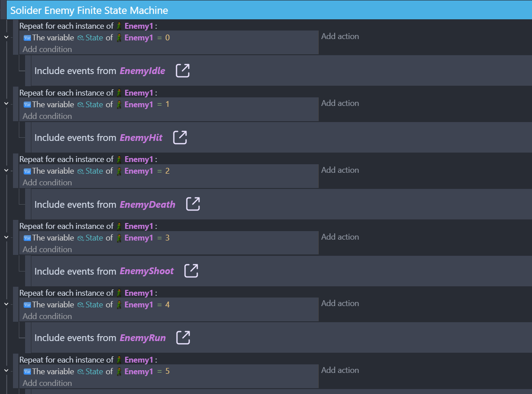Select the Solider Enemy Finite State Machine header
The height and width of the screenshot is (394, 532).
pyautogui.click(x=89, y=10)
